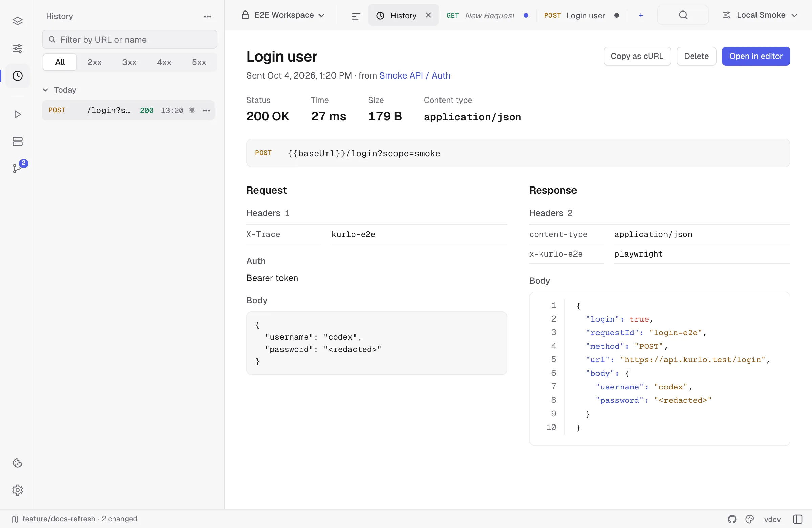Click the pin dot on the /login history entry
This screenshot has width=812, height=528.
192,110
